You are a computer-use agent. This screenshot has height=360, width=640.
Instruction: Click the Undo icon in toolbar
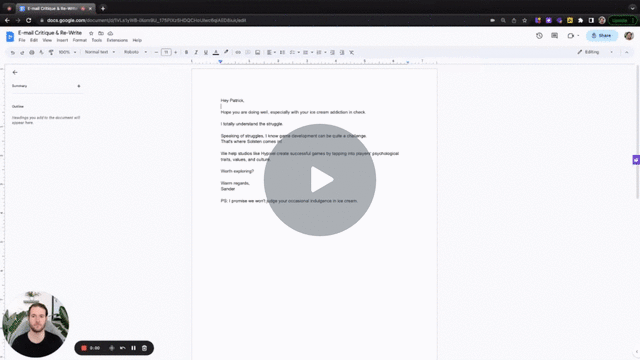[x=13, y=52]
